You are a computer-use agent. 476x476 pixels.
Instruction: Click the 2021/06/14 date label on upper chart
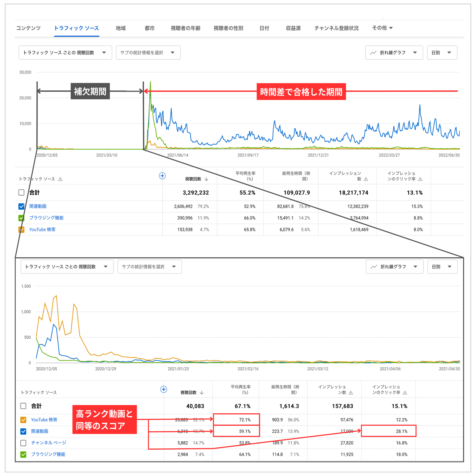pos(178,155)
